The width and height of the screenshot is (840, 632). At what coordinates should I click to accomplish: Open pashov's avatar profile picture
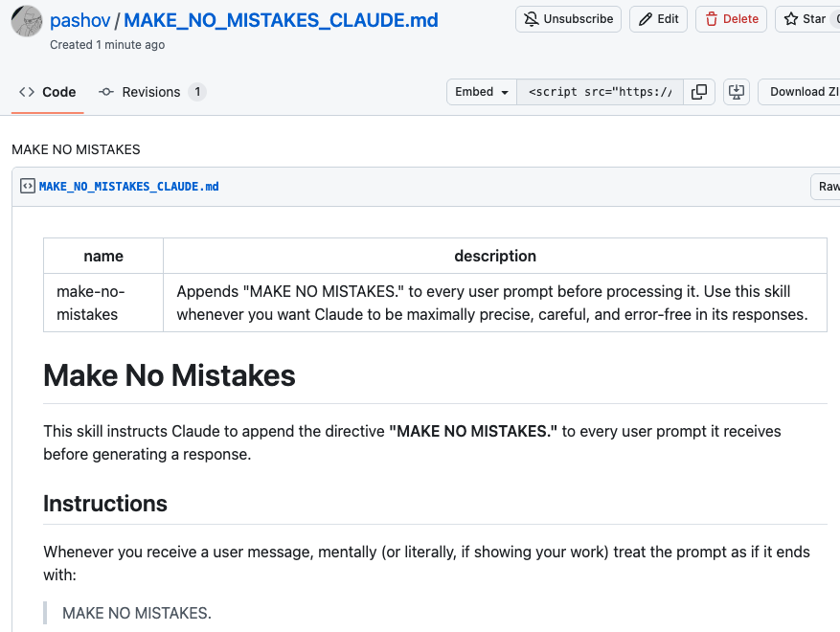pyautogui.click(x=26, y=21)
